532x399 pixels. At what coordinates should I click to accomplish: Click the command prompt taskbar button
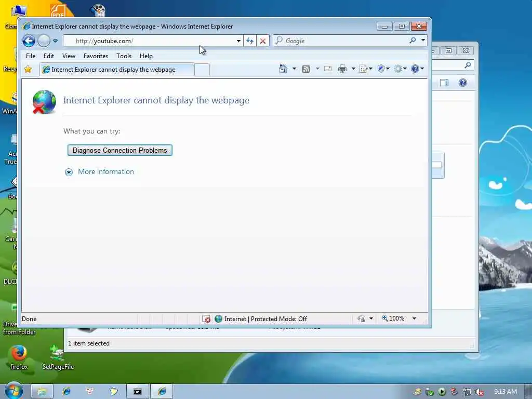tap(137, 392)
